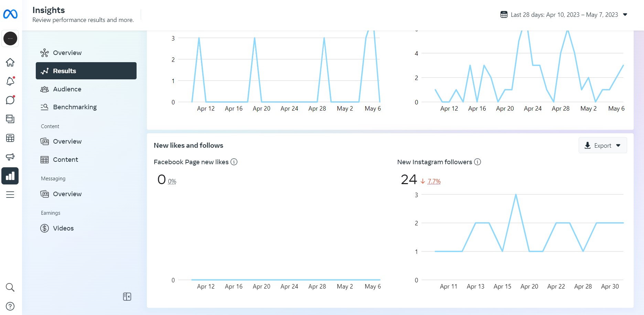Open Videos under Earnings
The image size is (644, 315).
coord(63,228)
